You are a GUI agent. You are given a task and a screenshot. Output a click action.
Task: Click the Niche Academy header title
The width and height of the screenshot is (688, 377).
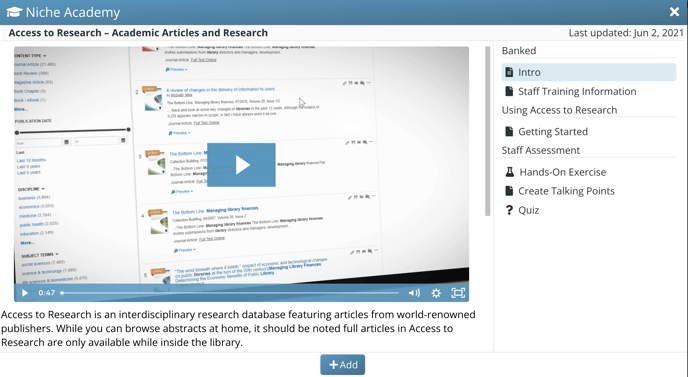(x=73, y=12)
